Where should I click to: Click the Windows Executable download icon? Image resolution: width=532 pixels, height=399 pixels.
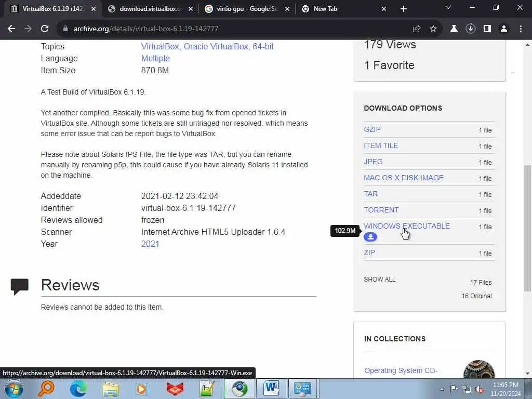370,237
